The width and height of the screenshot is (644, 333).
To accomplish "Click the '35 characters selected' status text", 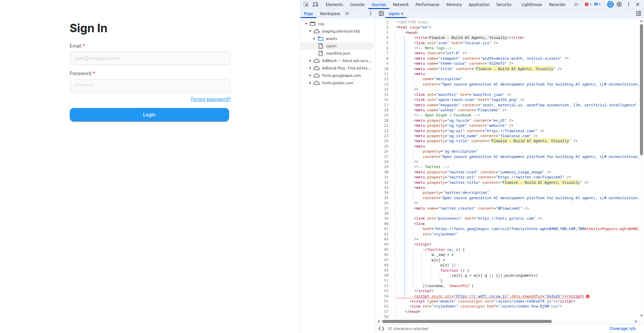I will (x=408, y=329).
